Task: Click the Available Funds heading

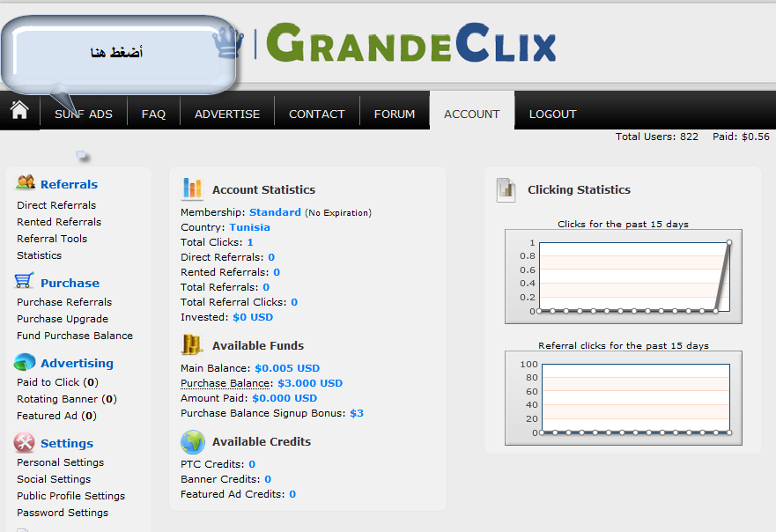Action: click(x=258, y=345)
